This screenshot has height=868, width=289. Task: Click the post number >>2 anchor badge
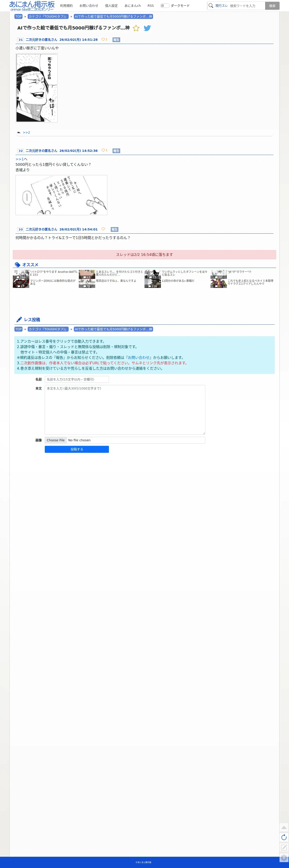point(20,151)
